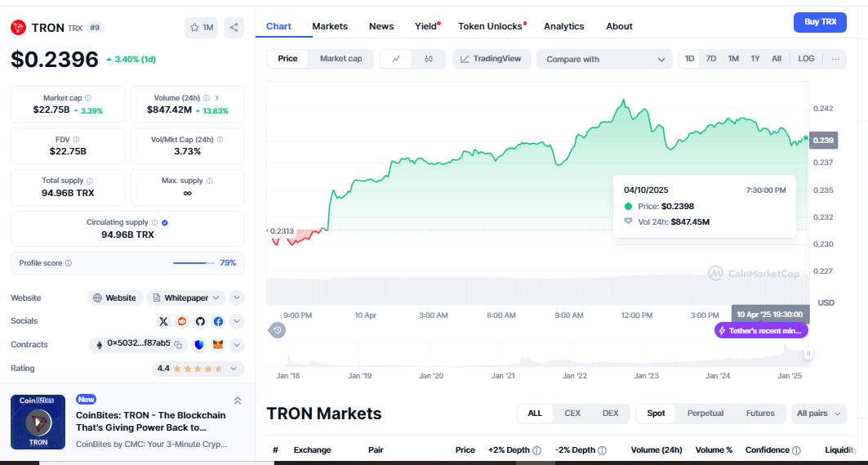Click the share icon button
868x465 pixels.
[234, 28]
